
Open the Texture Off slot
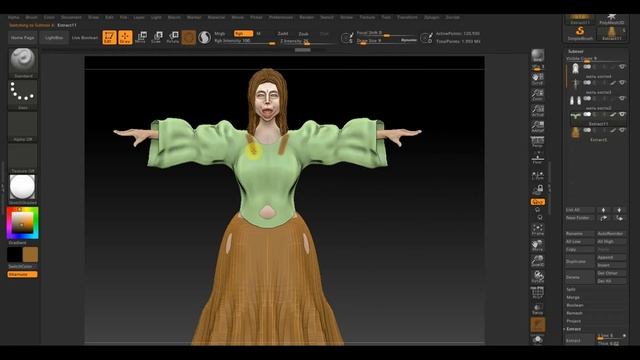coord(23,158)
